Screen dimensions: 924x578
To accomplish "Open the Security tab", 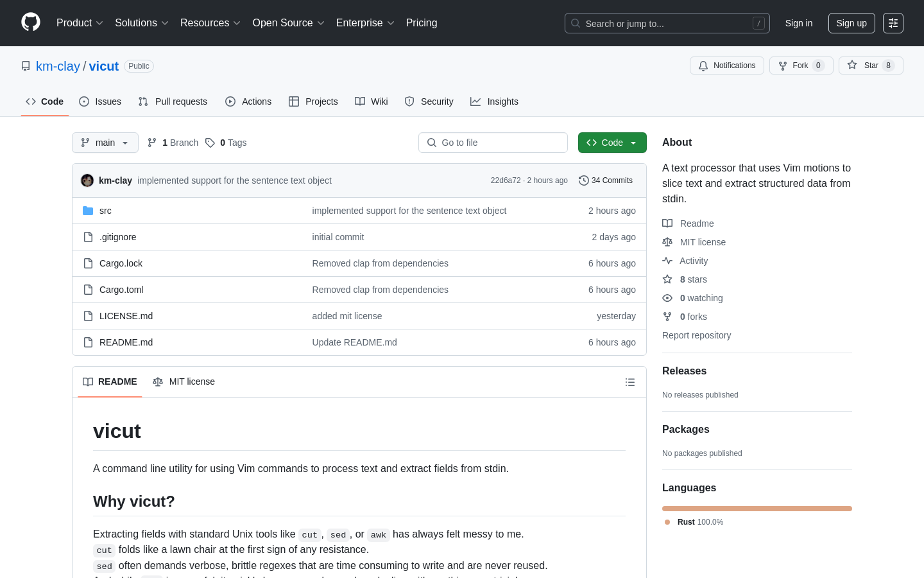I will (x=429, y=101).
